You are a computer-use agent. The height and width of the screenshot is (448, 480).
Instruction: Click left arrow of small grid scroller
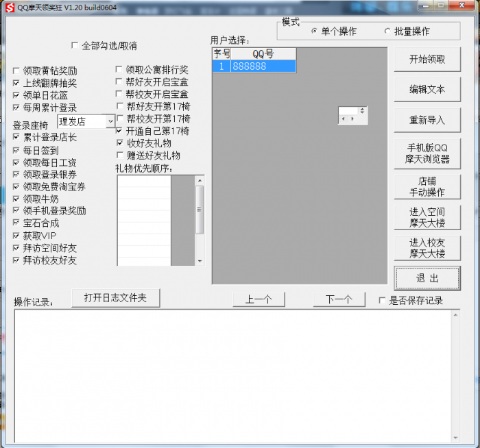coord(343,119)
